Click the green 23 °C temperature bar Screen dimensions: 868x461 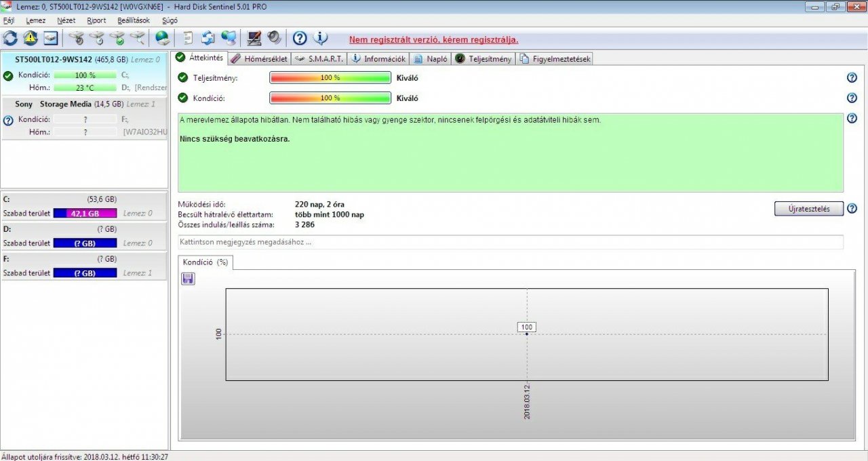[x=85, y=87]
